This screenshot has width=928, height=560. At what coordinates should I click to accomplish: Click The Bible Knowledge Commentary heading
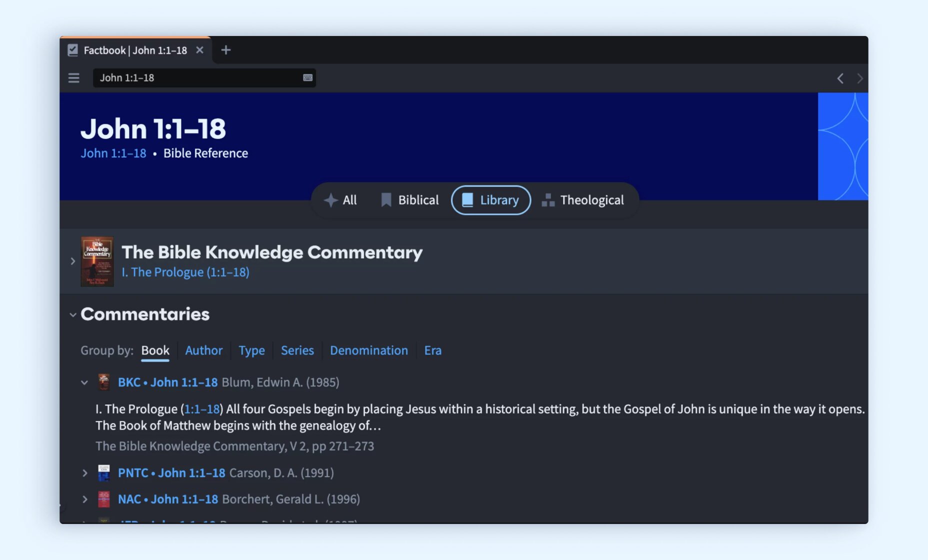pos(272,252)
